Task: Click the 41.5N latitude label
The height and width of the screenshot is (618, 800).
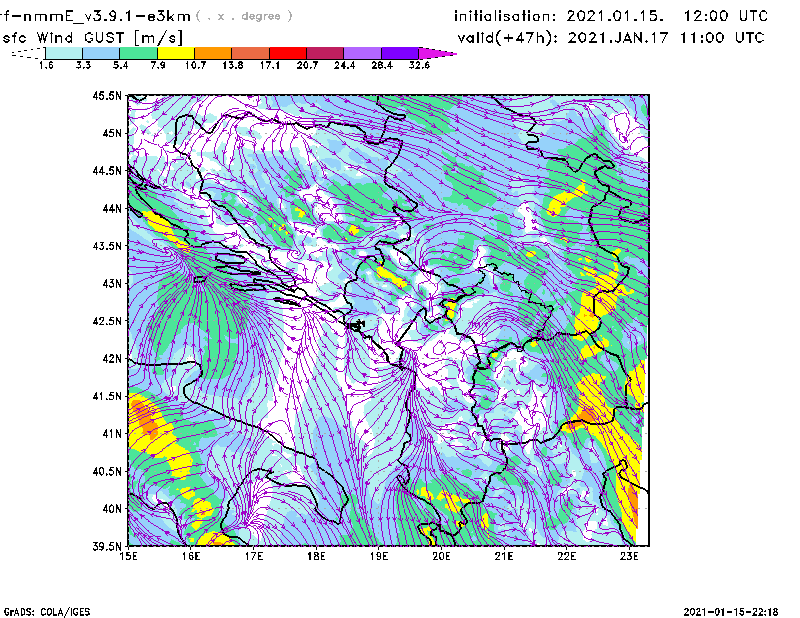Action: (x=107, y=396)
